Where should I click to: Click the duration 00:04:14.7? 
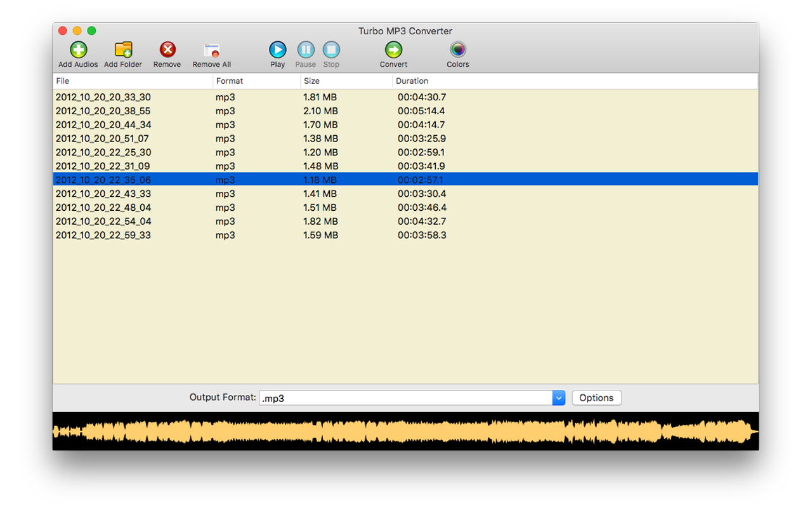421,125
